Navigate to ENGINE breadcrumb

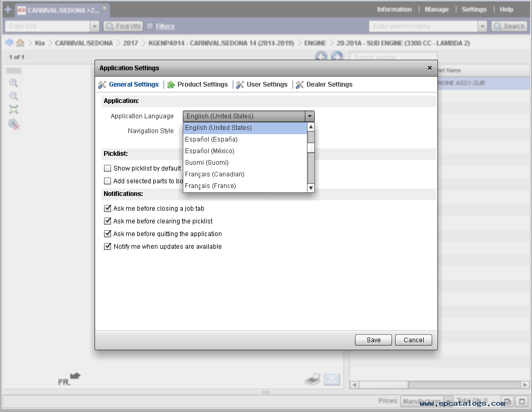(315, 43)
